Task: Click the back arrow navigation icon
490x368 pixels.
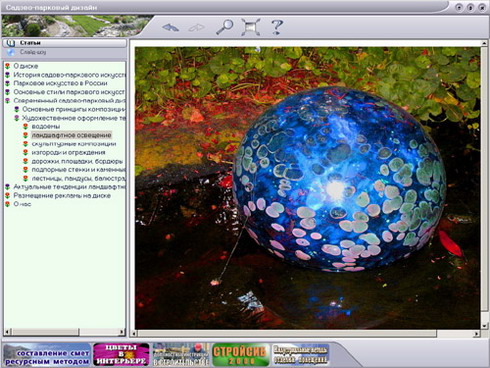Action: click(x=170, y=27)
